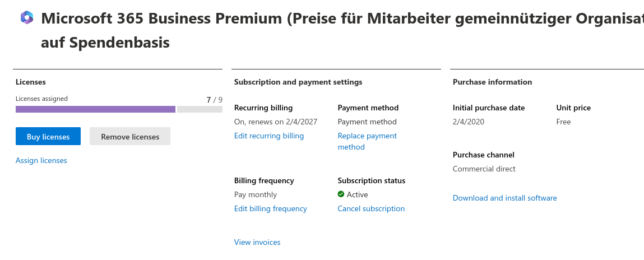Open Edit billing frequency

pyautogui.click(x=271, y=209)
